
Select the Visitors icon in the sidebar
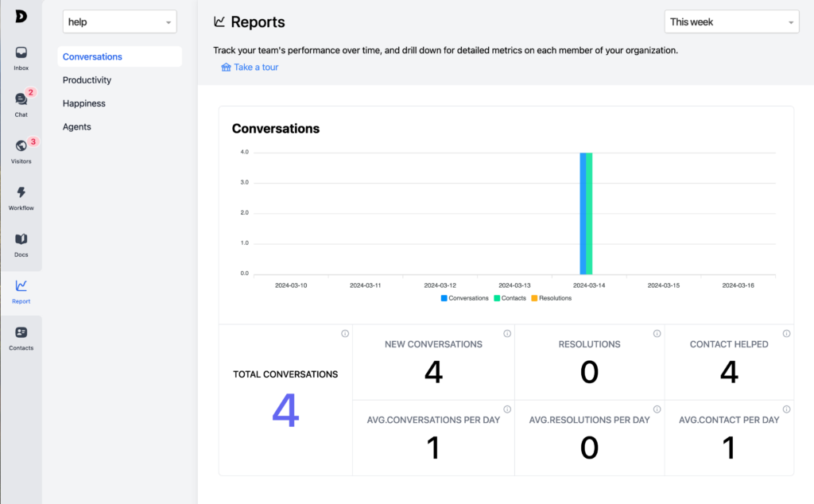coord(21,151)
